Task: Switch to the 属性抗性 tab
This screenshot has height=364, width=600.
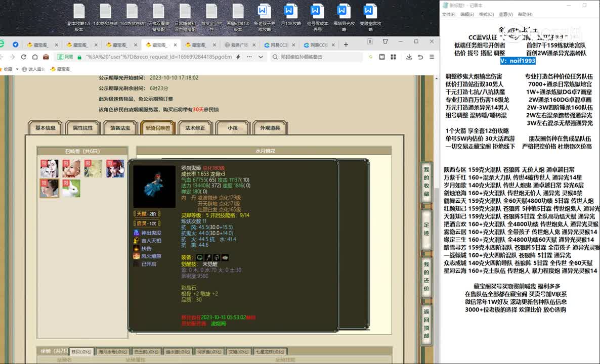Action: (82, 128)
